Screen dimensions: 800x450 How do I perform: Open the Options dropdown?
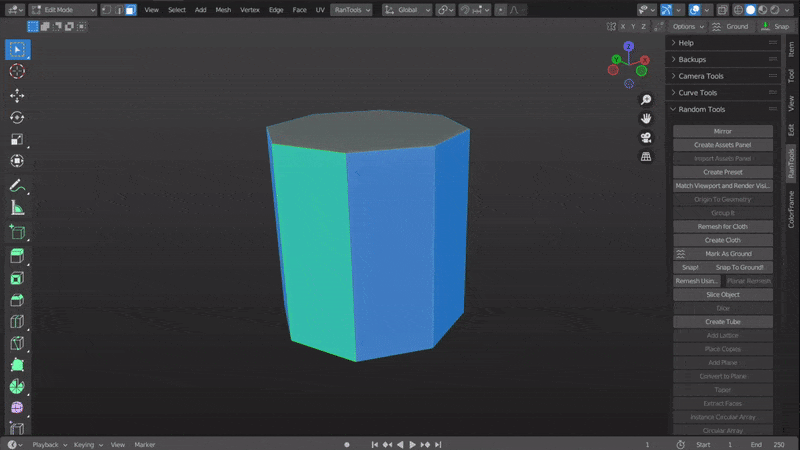(688, 27)
